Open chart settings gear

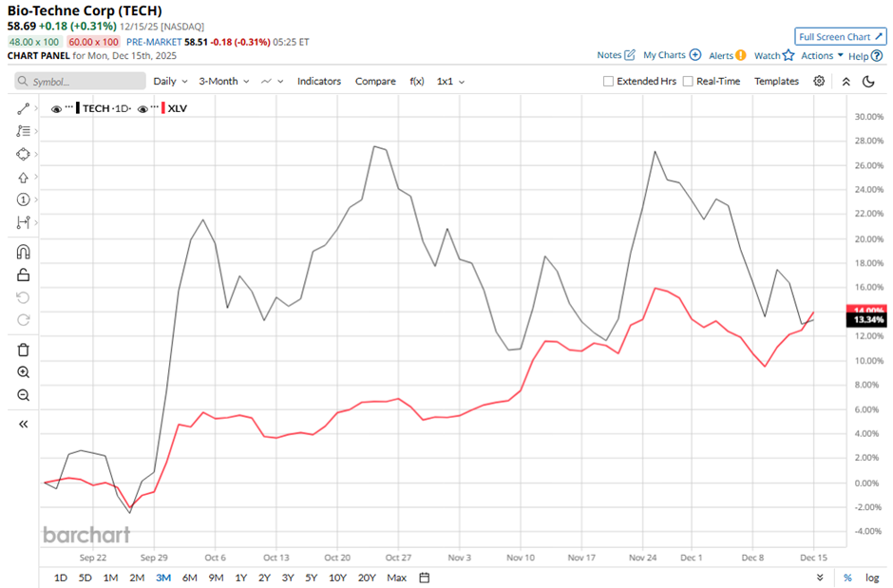pyautogui.click(x=819, y=81)
